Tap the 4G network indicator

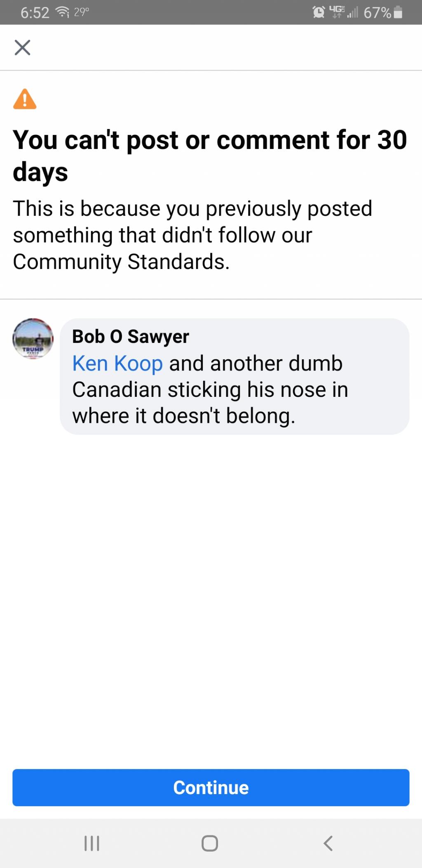click(337, 12)
